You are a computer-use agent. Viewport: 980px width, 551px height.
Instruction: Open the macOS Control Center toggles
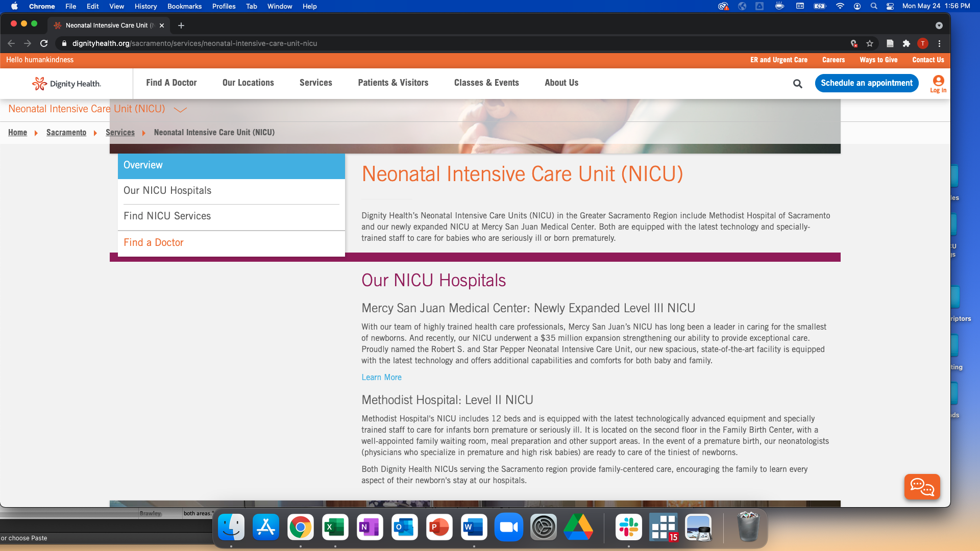pyautogui.click(x=890, y=6)
